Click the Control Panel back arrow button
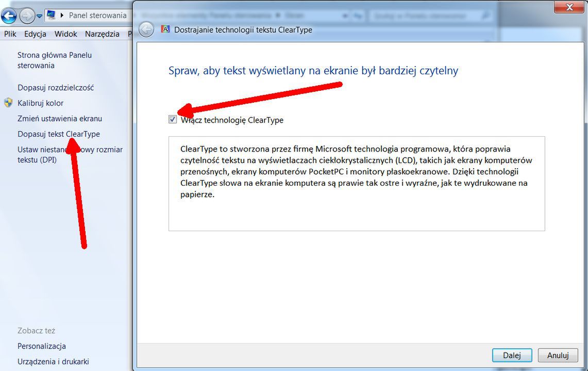This screenshot has height=371, width=588. (9, 16)
